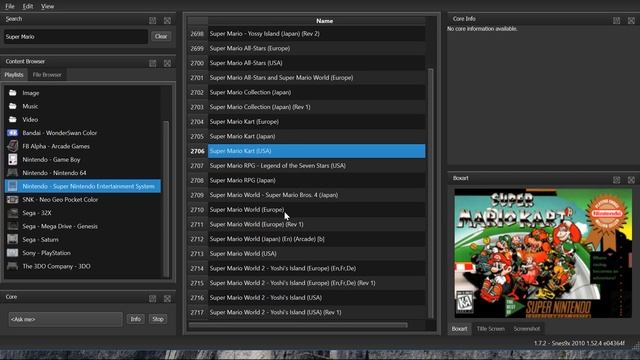Select row number 2698

(x=198, y=34)
